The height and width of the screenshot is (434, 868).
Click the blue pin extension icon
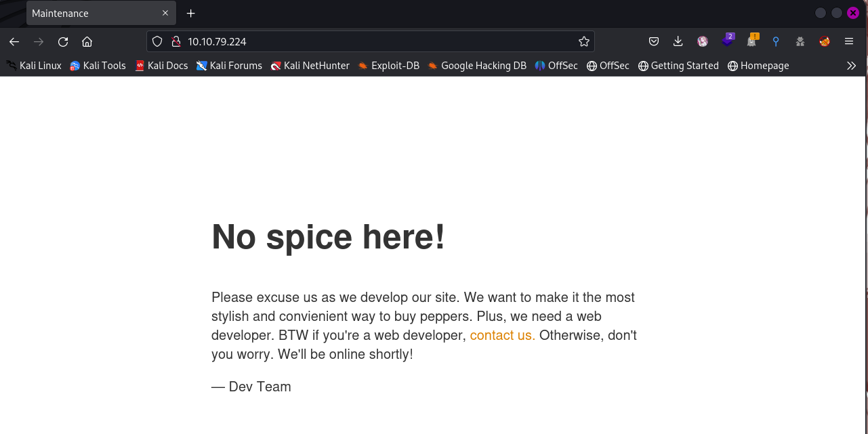776,41
